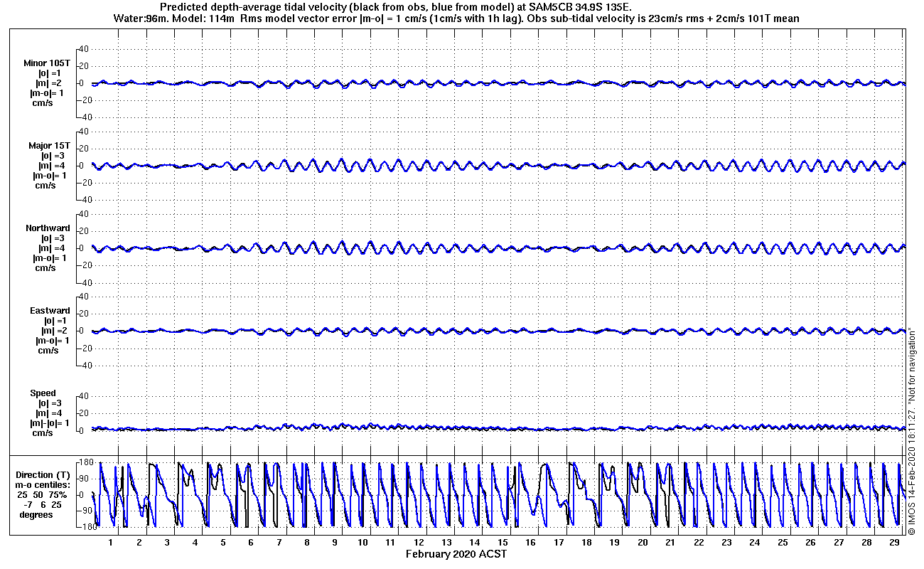Click day 1 on the date axis
Screen dimensions: 924x569
(111, 543)
